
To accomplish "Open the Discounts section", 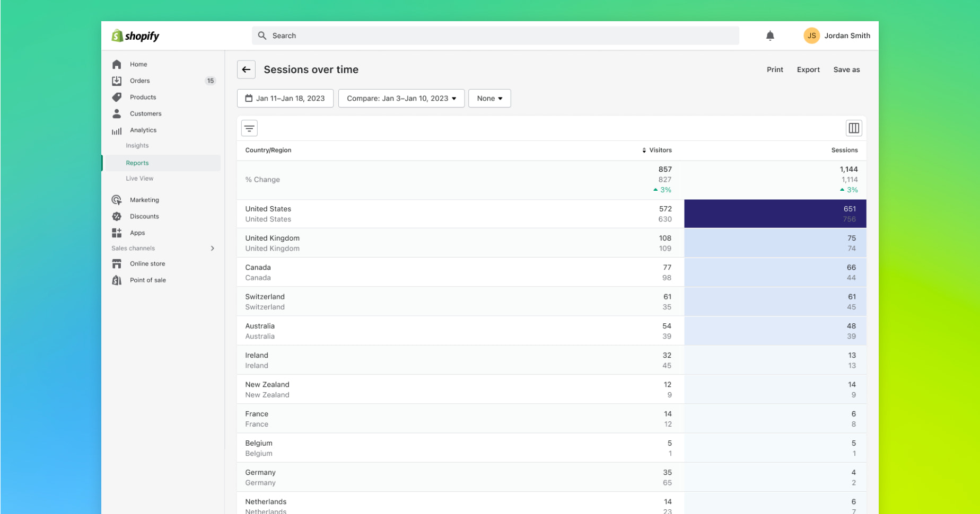I will (x=144, y=216).
